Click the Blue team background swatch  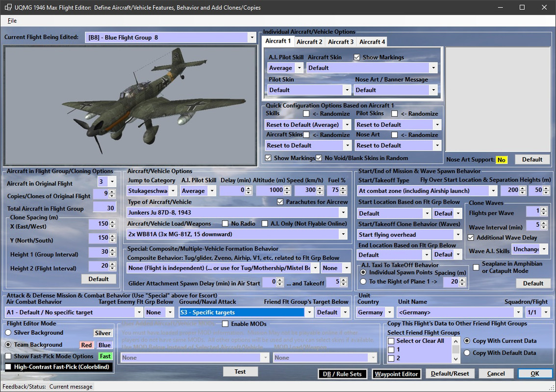pos(104,345)
